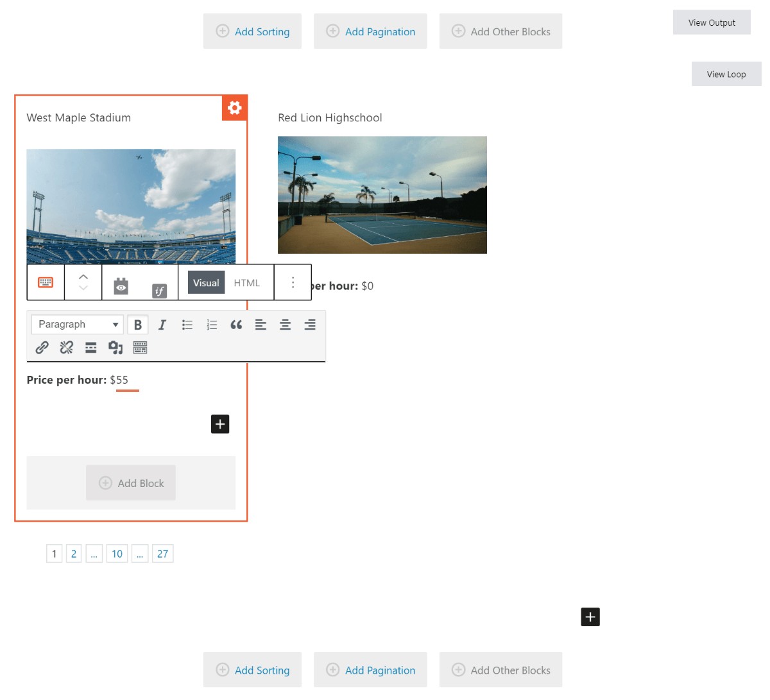Move the block down with the down chevron
The height and width of the screenshot is (700, 770).
(83, 288)
